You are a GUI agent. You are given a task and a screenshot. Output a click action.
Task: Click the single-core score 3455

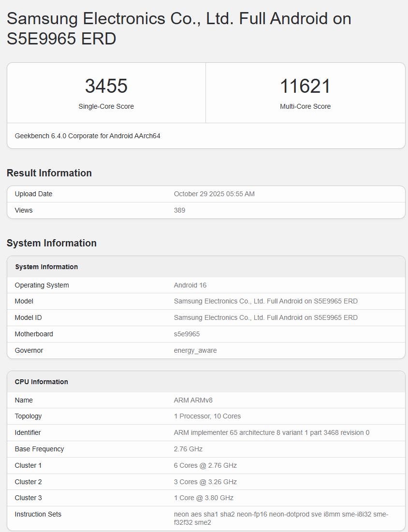coord(106,86)
